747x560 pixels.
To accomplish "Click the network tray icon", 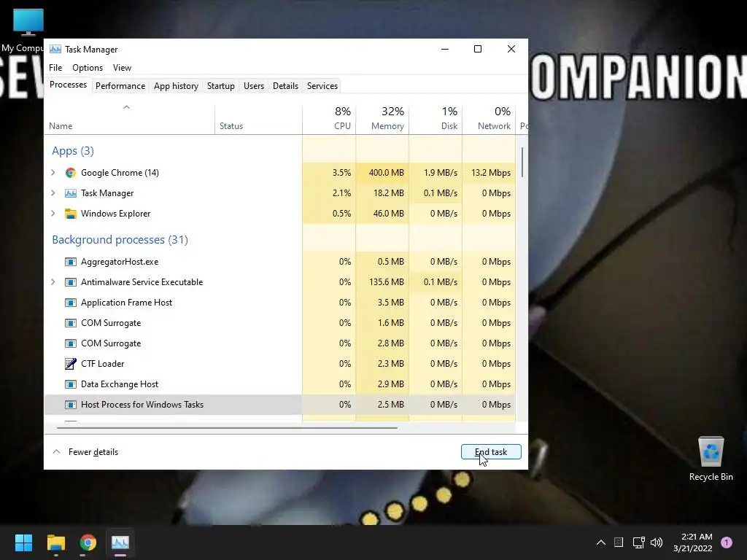I will click(x=638, y=542).
